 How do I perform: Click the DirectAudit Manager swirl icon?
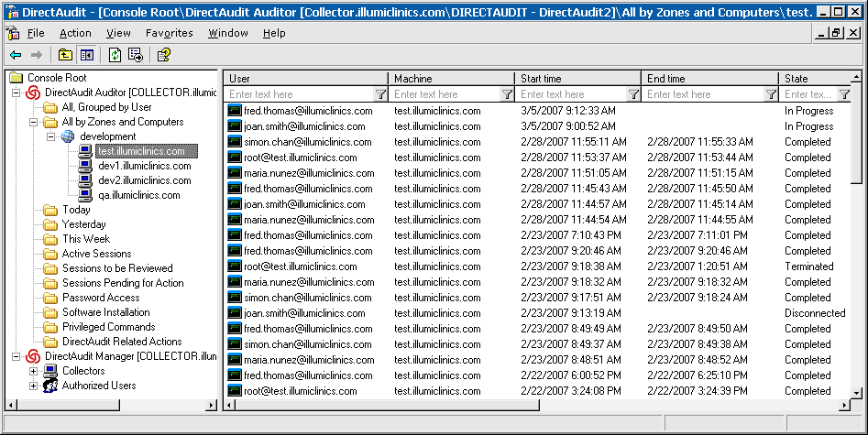tap(33, 356)
